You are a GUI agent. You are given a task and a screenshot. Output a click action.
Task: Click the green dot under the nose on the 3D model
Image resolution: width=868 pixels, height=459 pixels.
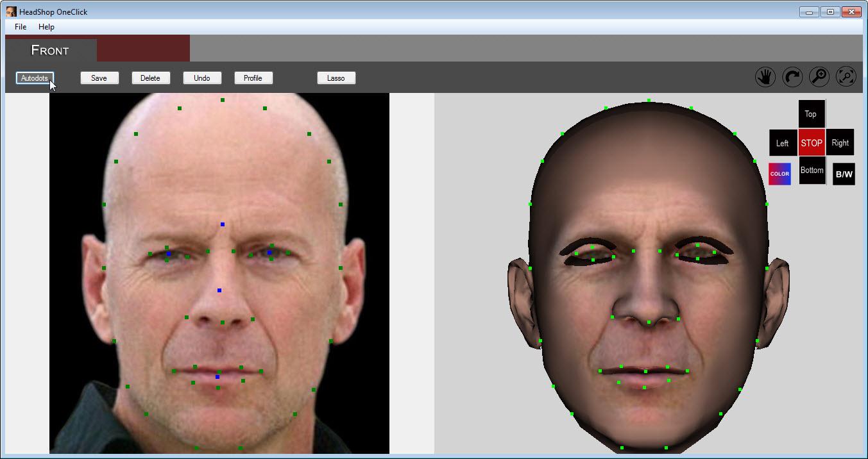coord(649,322)
